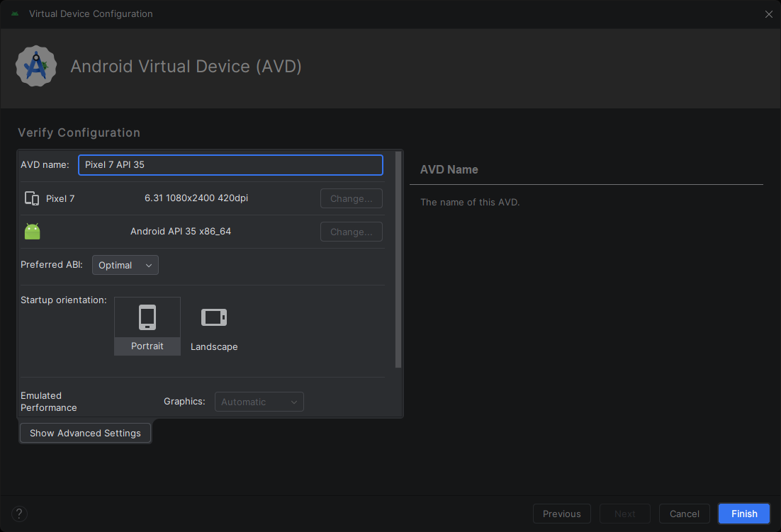The image size is (781, 532).
Task: Click the 'Android Virtual Device (AVD)' title
Action: tap(186, 66)
